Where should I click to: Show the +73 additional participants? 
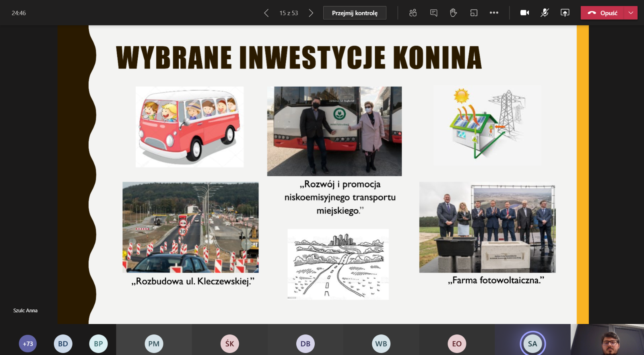(x=28, y=344)
